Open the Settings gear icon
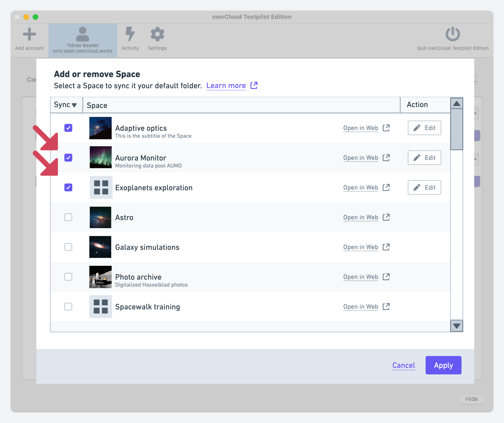Screen dimensions: 504x423 [157, 34]
